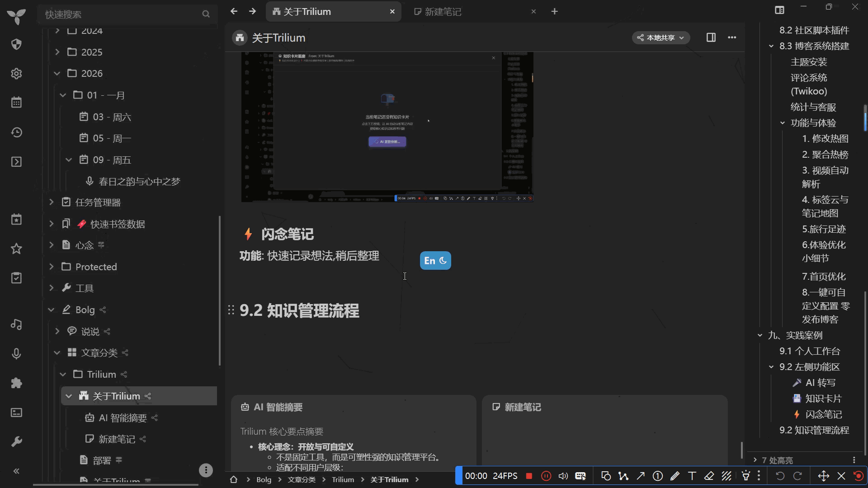868x488 pixels.
Task: Expand the 2025 folder in tree
Action: (57, 52)
